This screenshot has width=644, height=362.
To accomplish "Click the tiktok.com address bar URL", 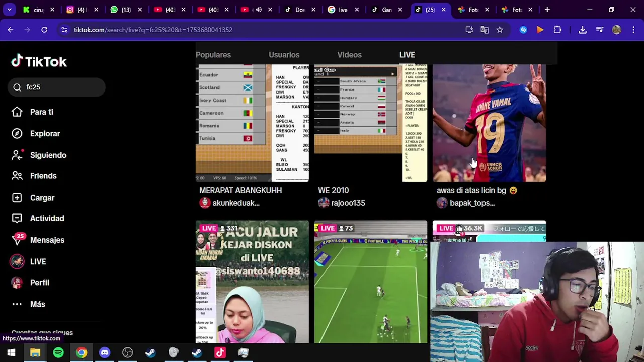I will 153,30.
